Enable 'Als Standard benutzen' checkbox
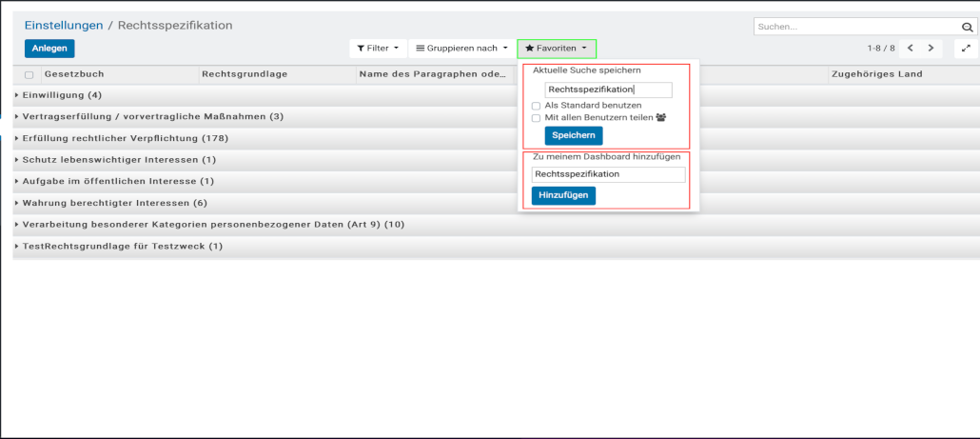Viewport: 980px width, 439px height. click(x=537, y=106)
